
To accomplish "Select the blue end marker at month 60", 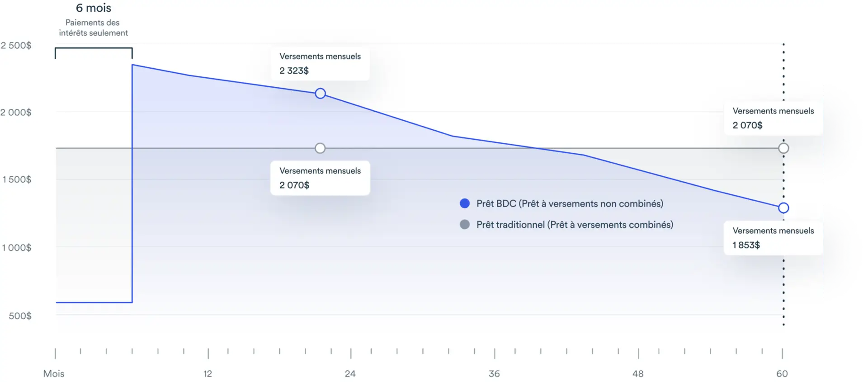I will (783, 208).
